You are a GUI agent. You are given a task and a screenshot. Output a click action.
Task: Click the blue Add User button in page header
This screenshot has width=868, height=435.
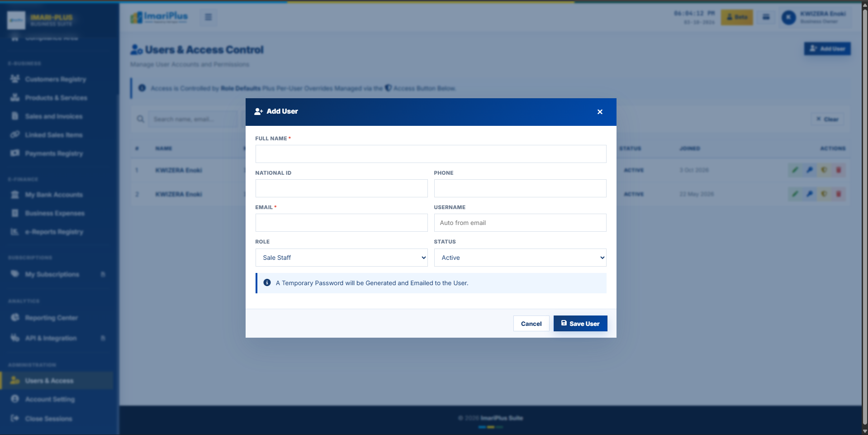[827, 49]
